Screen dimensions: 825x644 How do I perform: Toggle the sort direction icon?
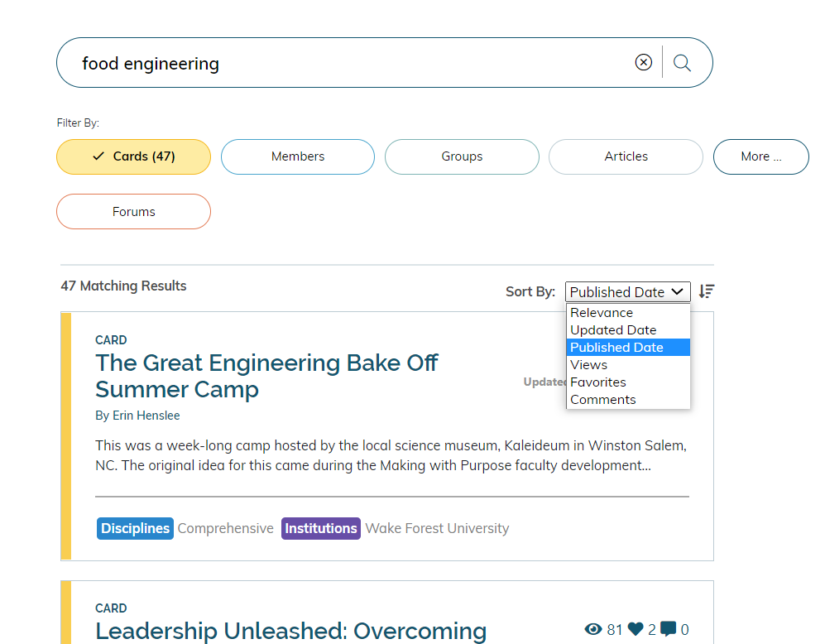[x=706, y=291]
